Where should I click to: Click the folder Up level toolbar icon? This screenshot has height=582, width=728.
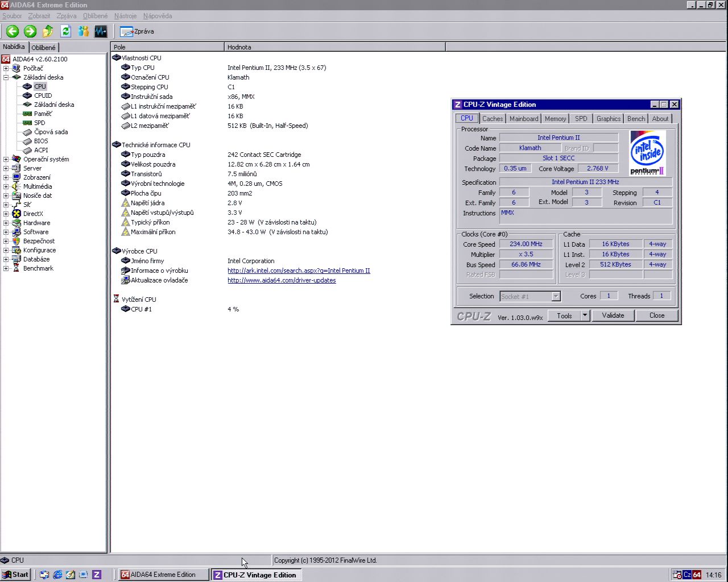[48, 31]
